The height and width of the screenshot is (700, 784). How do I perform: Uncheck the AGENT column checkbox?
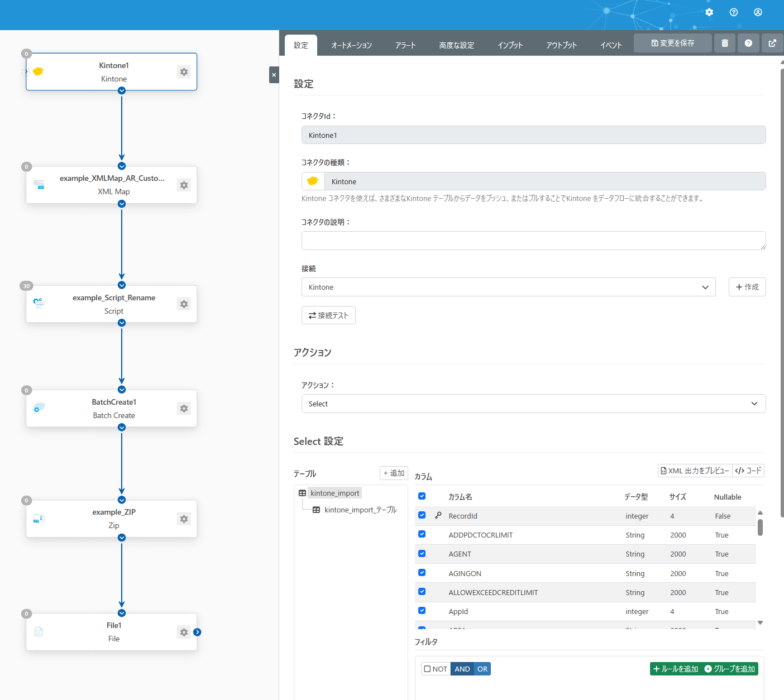(x=422, y=554)
